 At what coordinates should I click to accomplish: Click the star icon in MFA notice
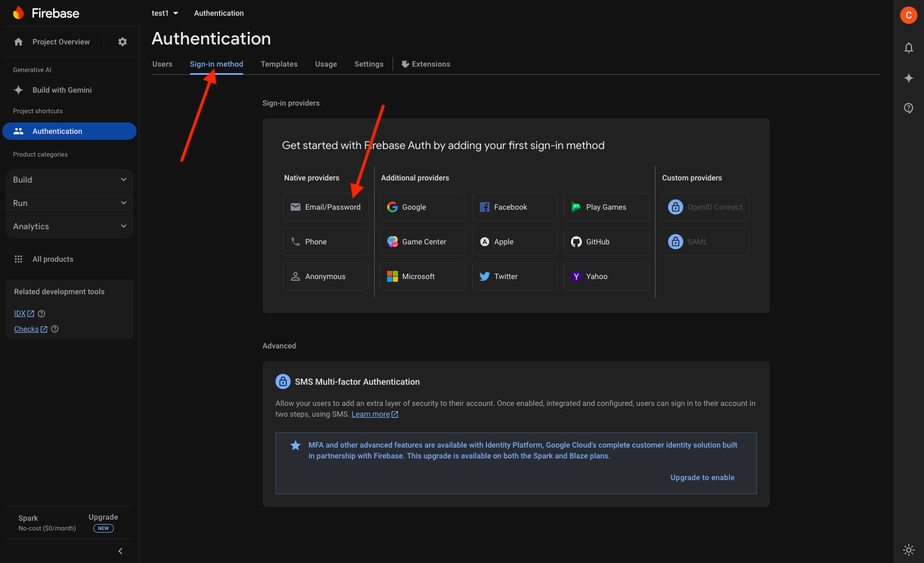pos(296,445)
